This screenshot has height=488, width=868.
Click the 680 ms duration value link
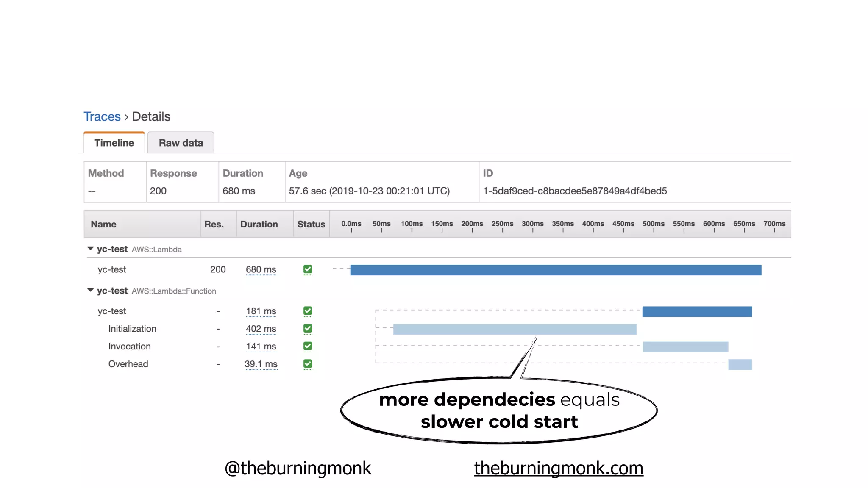[261, 269]
